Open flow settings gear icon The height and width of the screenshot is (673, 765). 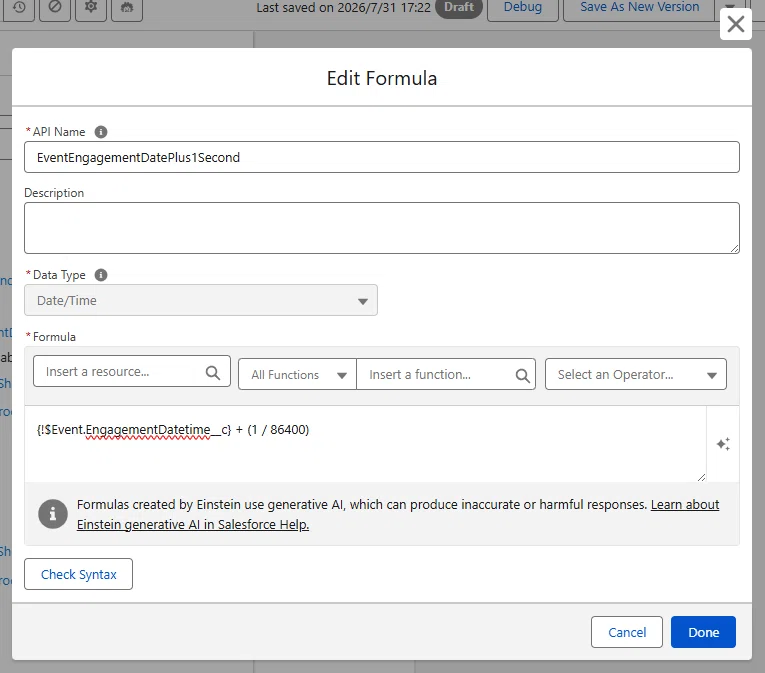(x=91, y=8)
